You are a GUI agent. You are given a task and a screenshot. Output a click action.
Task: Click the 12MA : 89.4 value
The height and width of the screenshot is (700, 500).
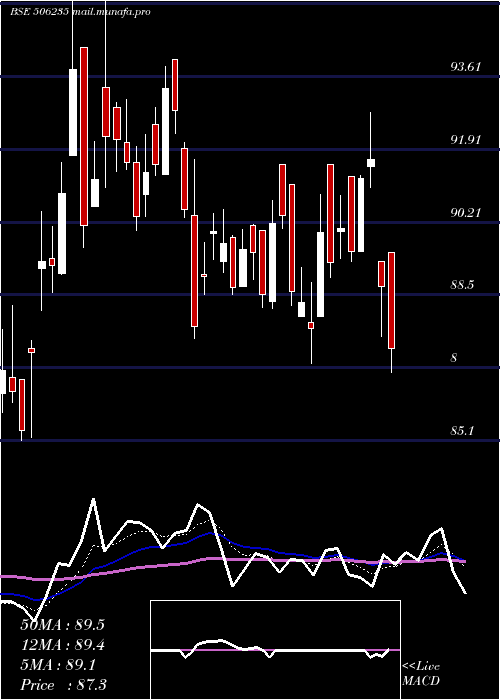62,645
